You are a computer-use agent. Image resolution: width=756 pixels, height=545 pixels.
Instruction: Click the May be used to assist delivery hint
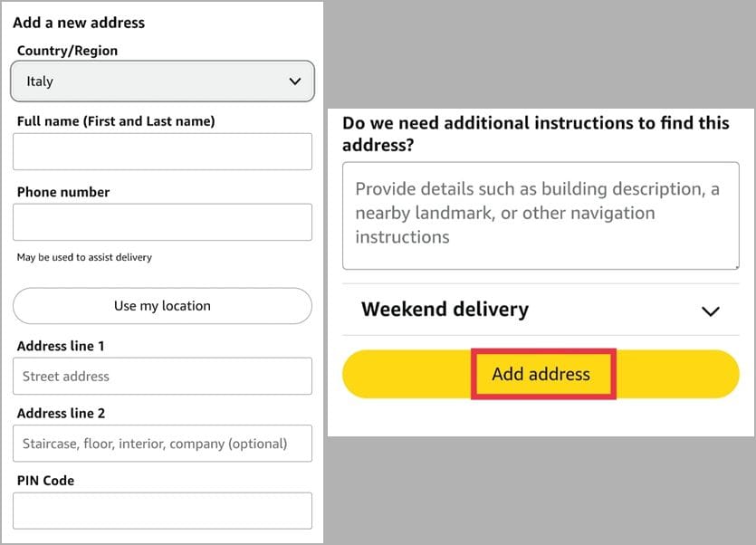84,257
